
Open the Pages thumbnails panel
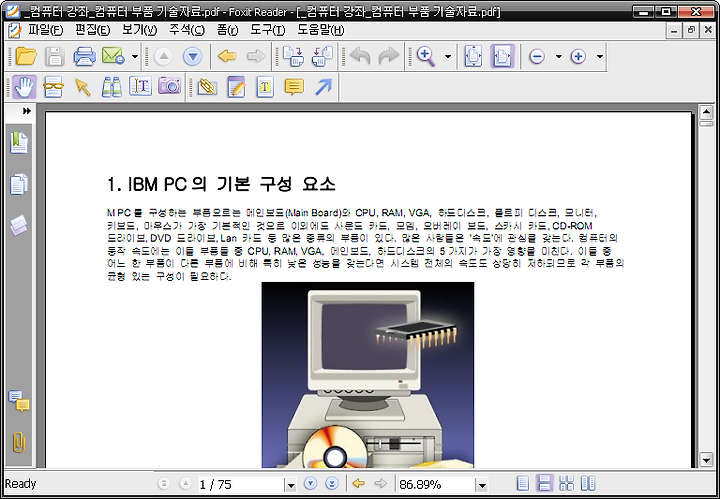click(x=19, y=184)
